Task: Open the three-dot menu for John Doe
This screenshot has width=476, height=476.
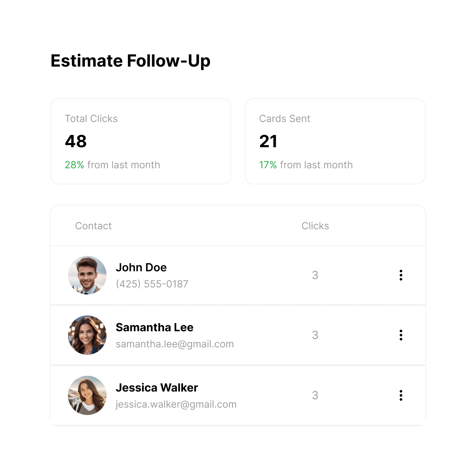Action: coord(401,275)
